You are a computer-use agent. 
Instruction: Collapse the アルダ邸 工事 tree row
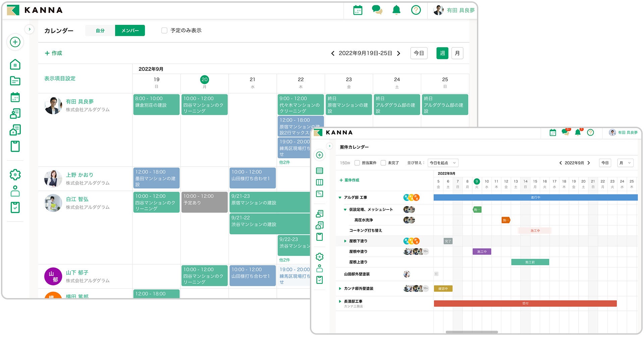pos(340,198)
